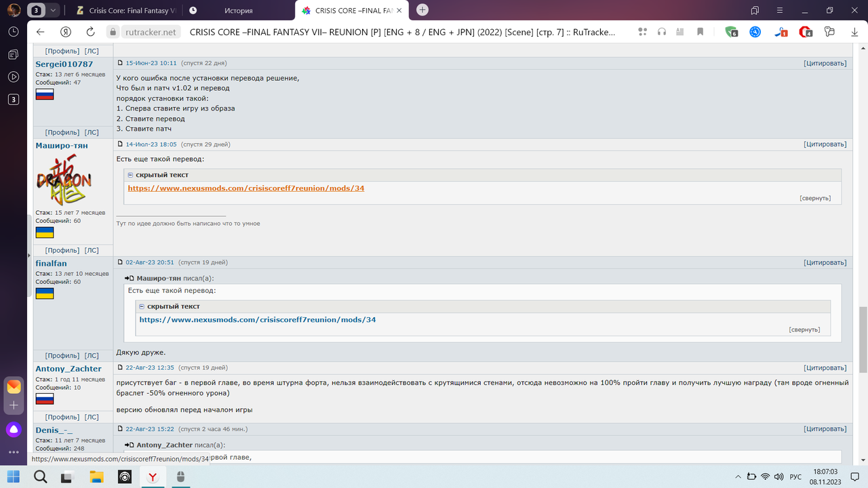This screenshot has height=488, width=868.
Task: Bookmark this page with the bookmark icon
Action: (700, 32)
